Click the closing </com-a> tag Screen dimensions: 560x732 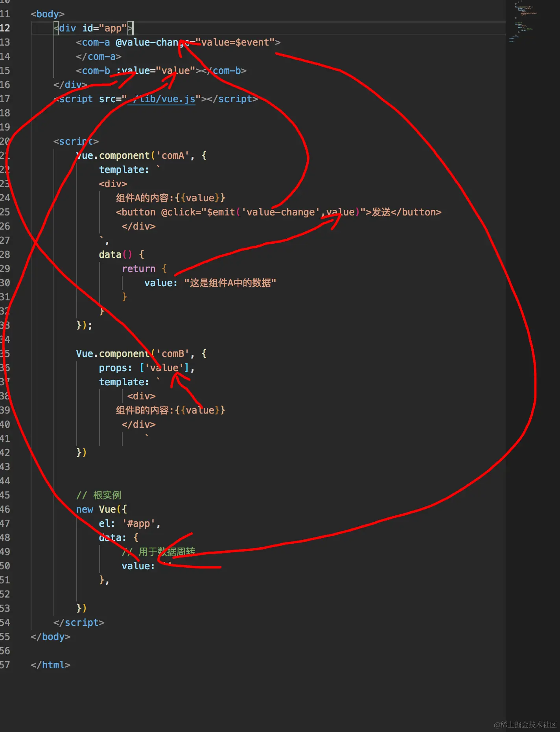pyautogui.click(x=99, y=57)
